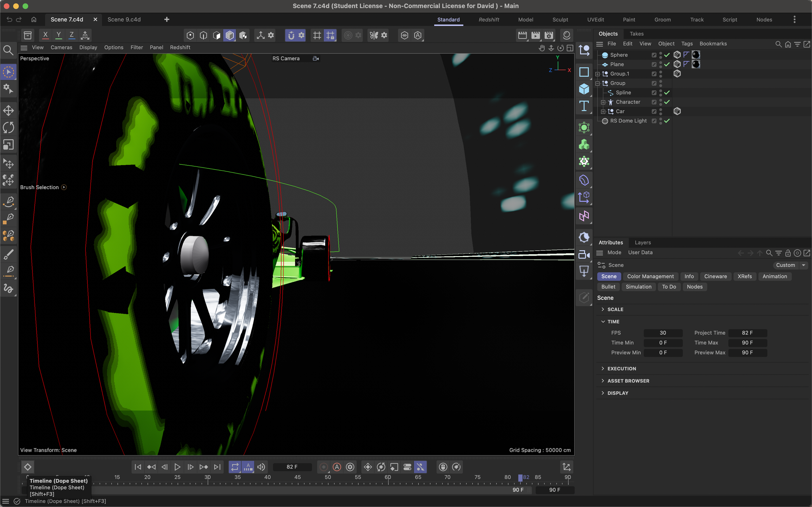
Task: Expand the EXECUTION section
Action: (x=603, y=369)
